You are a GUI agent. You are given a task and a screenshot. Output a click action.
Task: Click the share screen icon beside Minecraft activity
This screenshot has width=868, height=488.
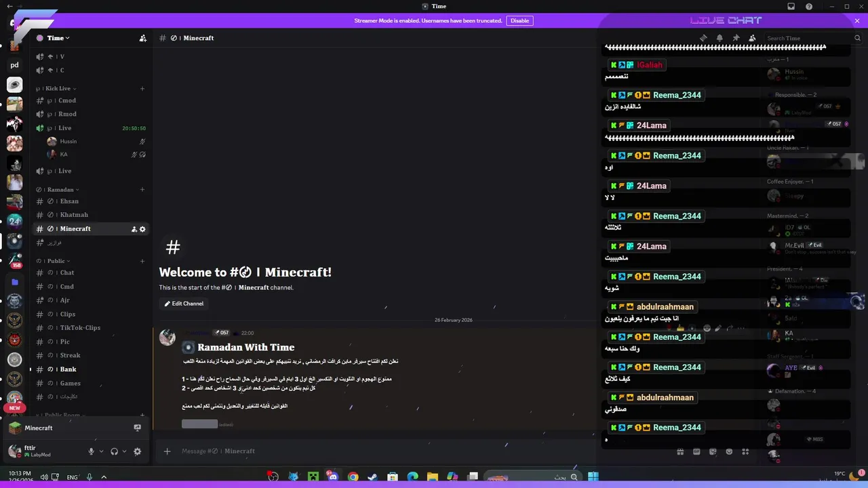click(x=137, y=428)
